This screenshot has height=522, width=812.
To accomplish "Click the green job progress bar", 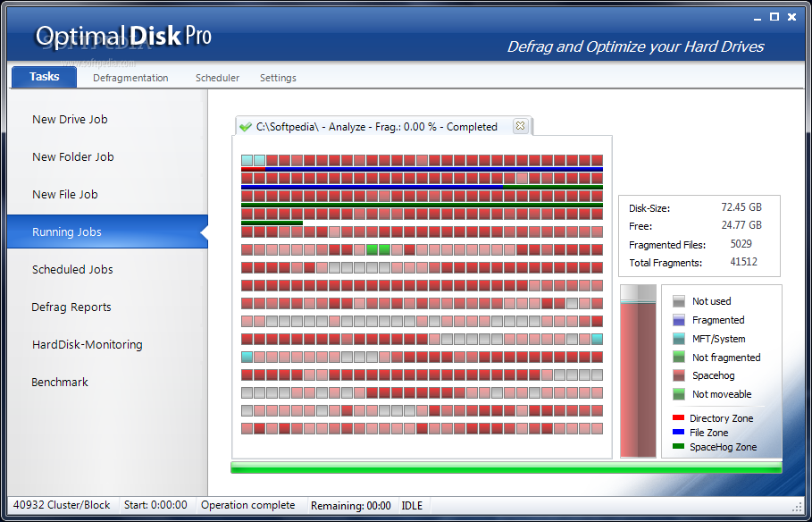I will coord(506,467).
